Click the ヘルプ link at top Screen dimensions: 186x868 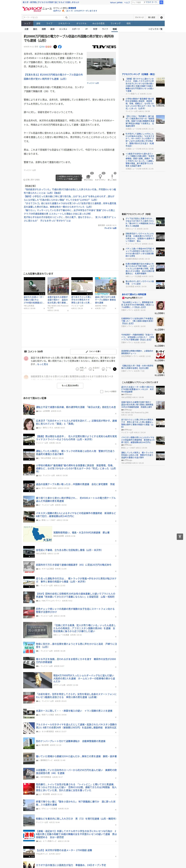(x=127, y=2)
